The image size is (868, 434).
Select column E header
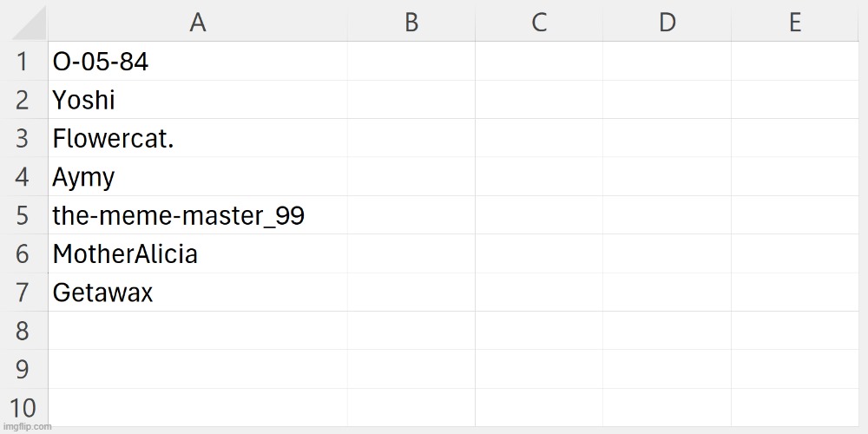click(794, 23)
